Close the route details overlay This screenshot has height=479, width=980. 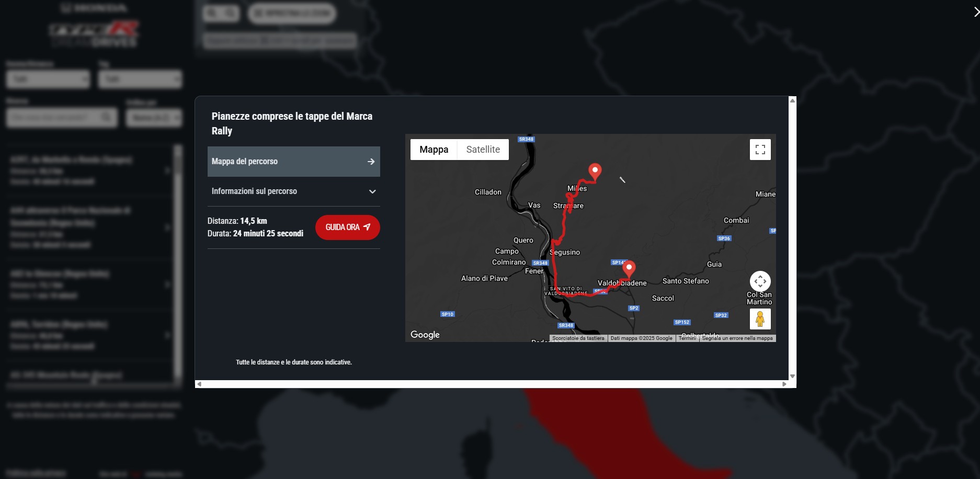(975, 12)
